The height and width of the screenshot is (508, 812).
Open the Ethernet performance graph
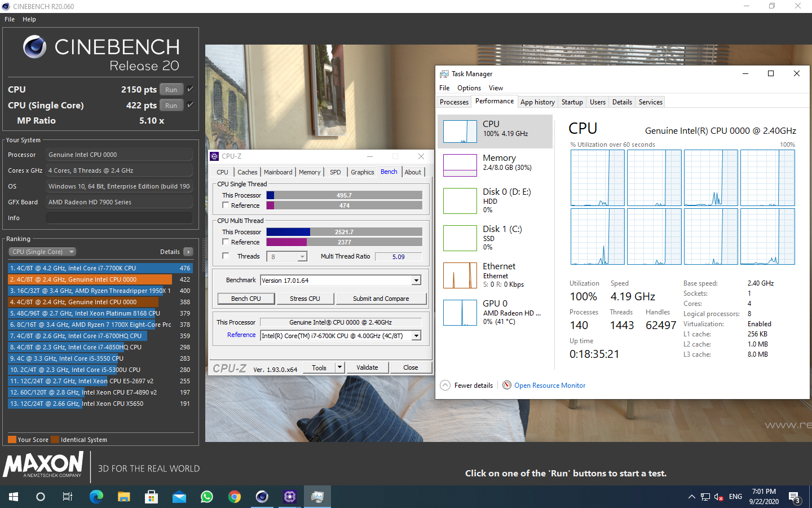tap(460, 275)
